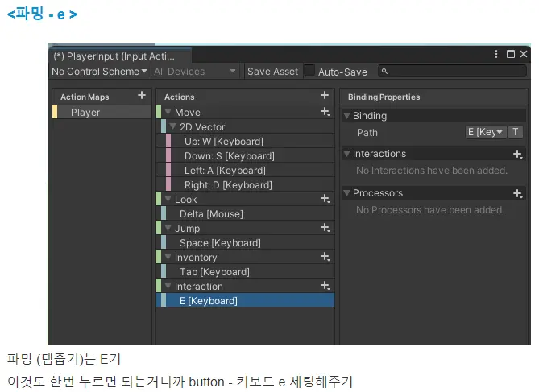
Task: Select the Down: S [Keyboard] binding
Action: click(x=246, y=155)
